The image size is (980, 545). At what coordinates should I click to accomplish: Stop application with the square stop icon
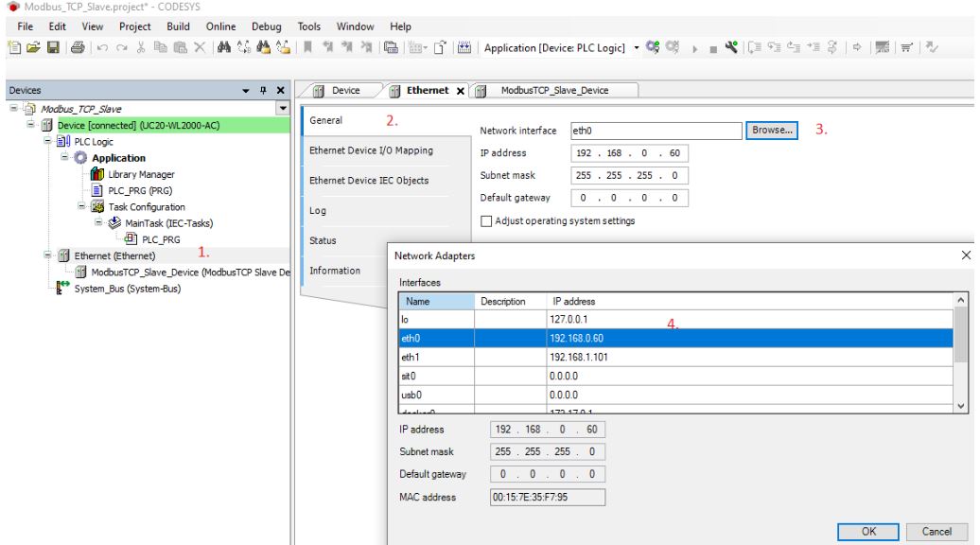[x=713, y=49]
